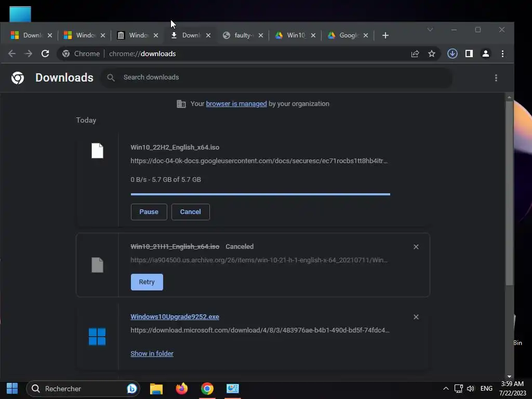
Task: Open Bing chat icon in taskbar search
Action: 131,389
